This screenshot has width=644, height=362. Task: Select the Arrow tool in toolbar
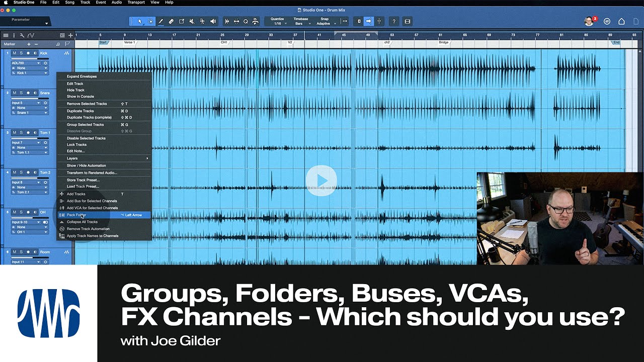point(140,21)
